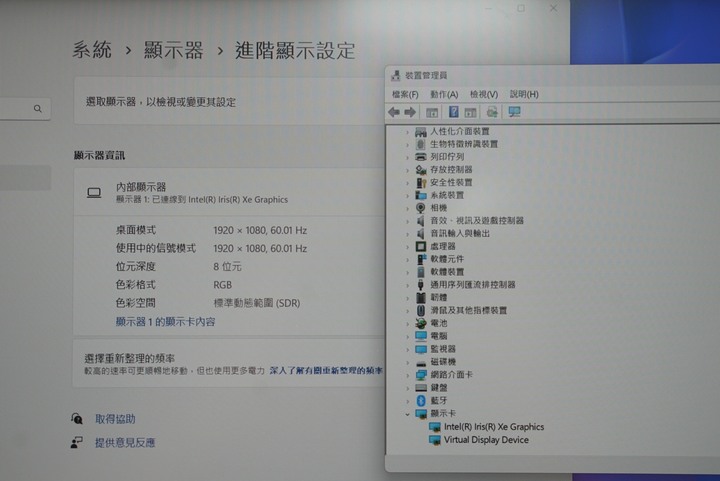Click the 標準動態範圍 (SDR) value
This screenshot has height=481, width=720.
257,303
